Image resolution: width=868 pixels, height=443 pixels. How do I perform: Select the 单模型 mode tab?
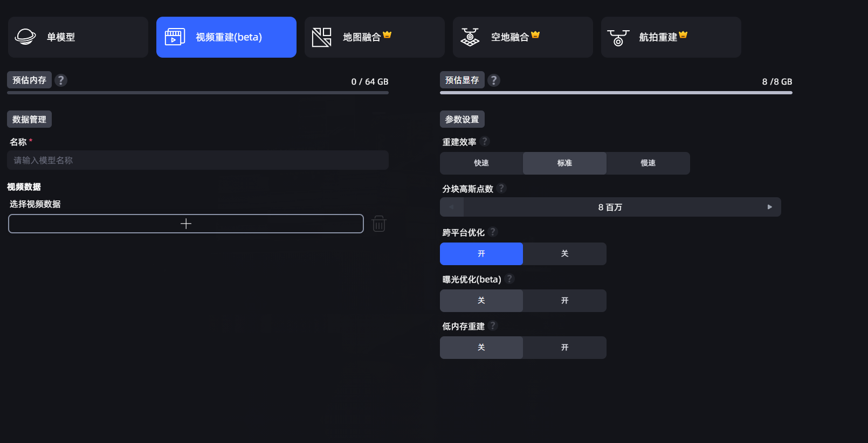78,37
